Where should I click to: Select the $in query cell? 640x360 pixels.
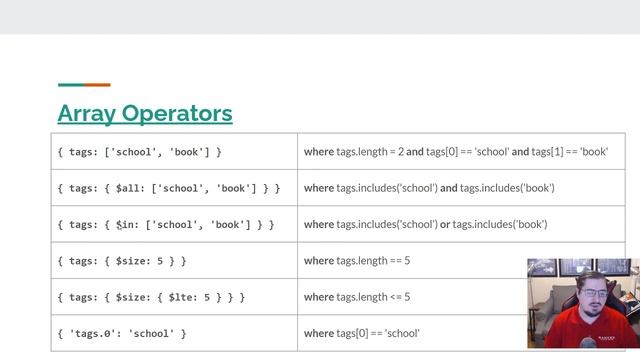point(174,224)
